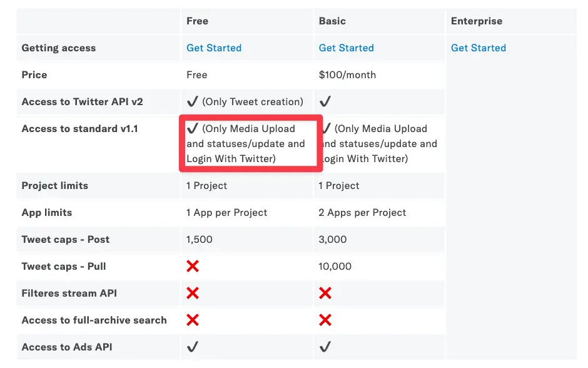This screenshot has height=368, width=588.
Task: Click the checkmark under Free for API v2 access
Action: coord(192,101)
